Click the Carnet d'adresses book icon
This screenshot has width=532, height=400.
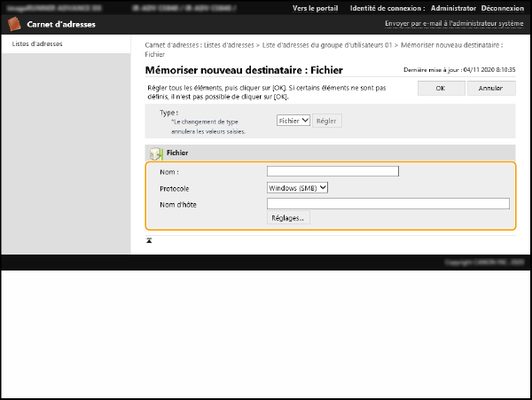click(x=15, y=24)
